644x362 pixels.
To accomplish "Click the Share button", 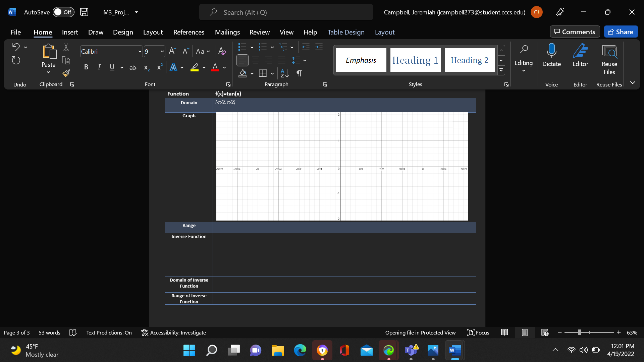I will pos(621,32).
